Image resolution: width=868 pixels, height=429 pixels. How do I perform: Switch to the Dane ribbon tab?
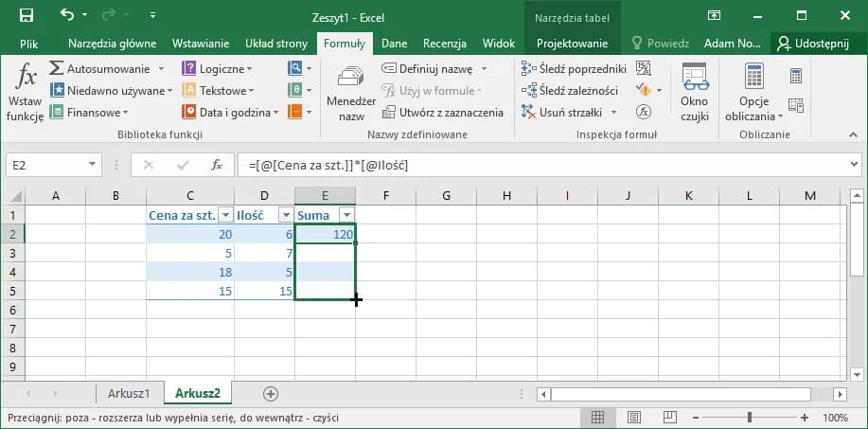(x=394, y=44)
